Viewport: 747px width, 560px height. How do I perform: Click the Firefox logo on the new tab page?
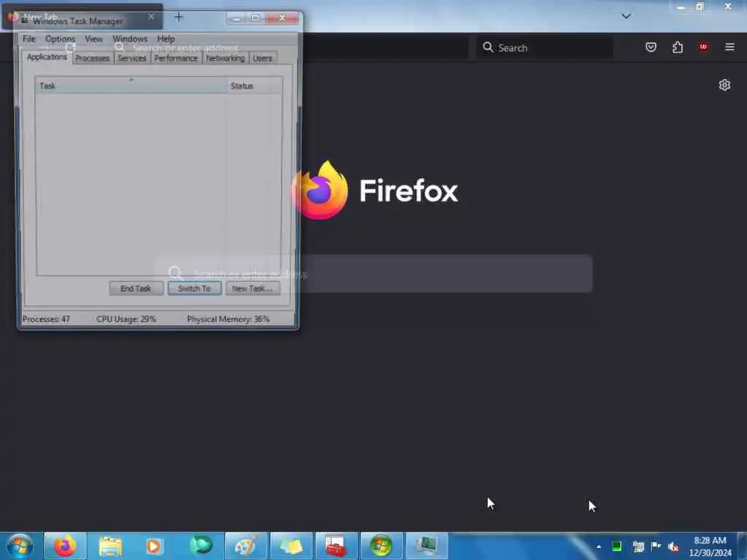pos(320,190)
